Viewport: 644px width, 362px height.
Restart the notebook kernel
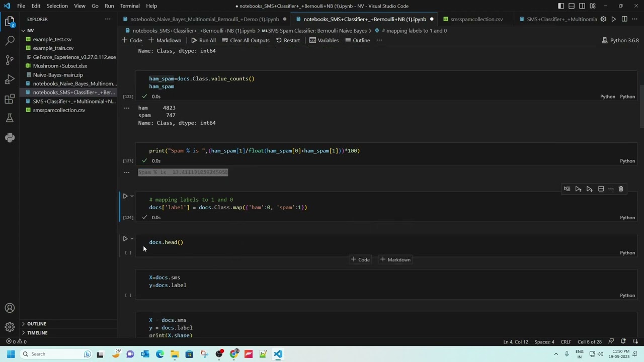288,40
